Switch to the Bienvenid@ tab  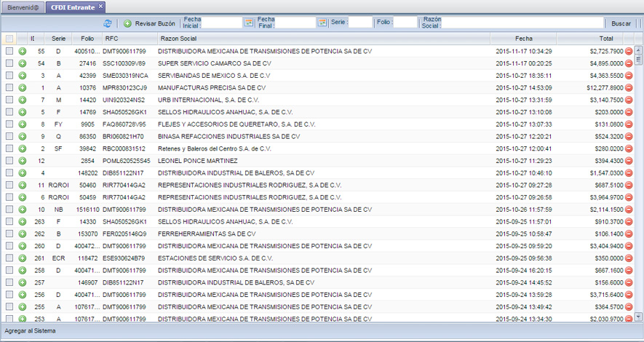pos(23,7)
